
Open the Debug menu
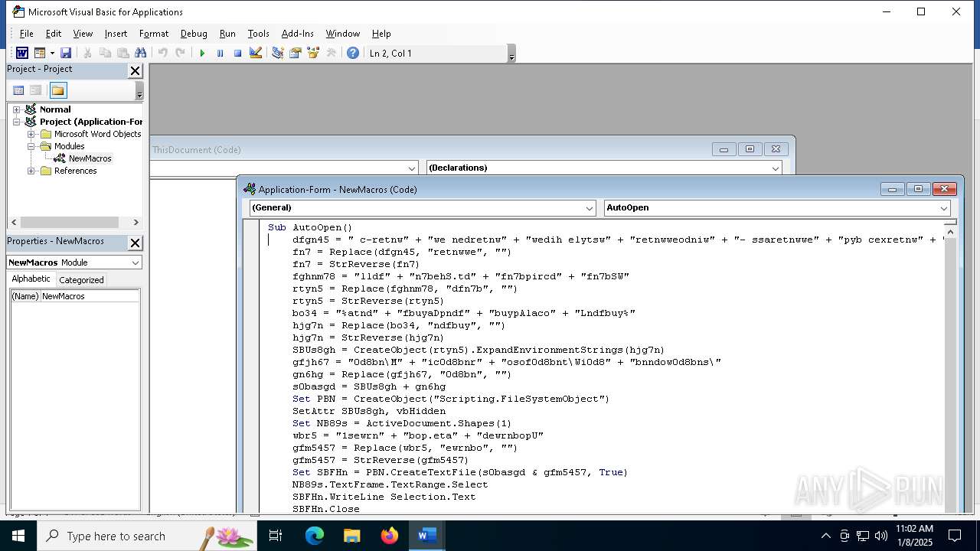click(x=194, y=34)
